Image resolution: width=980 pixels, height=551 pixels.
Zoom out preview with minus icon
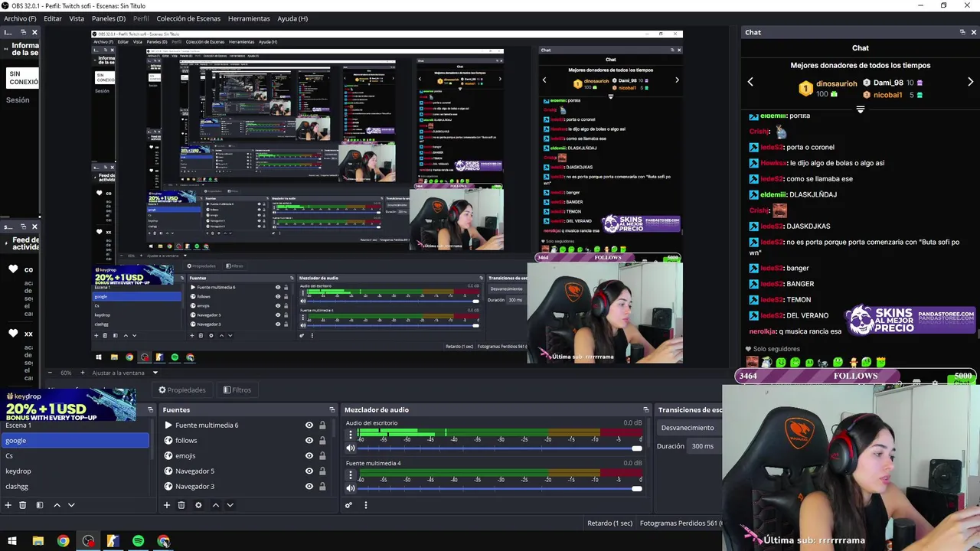pos(51,373)
